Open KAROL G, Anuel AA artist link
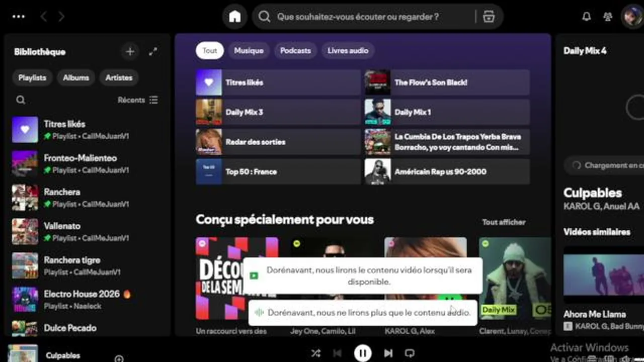The image size is (644, 362). (601, 207)
